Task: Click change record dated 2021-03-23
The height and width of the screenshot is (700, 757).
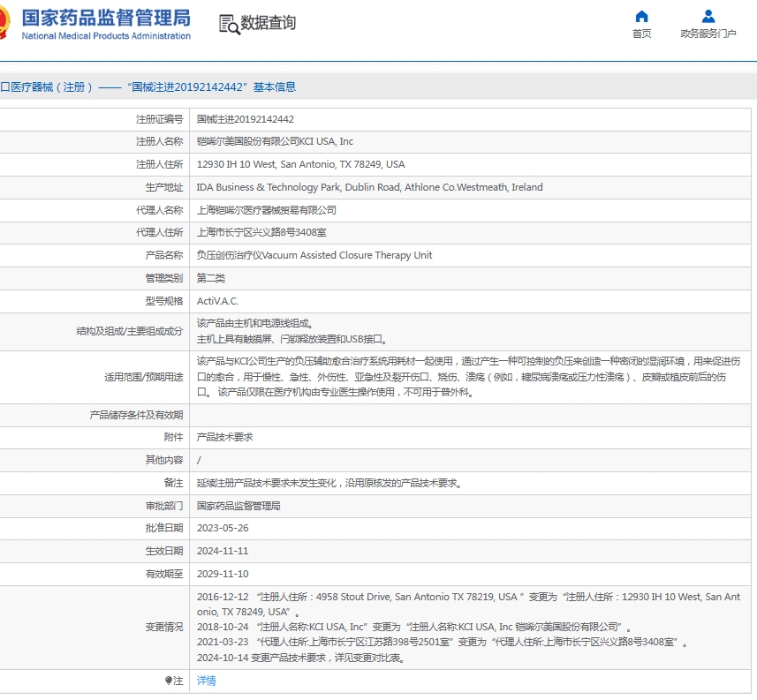Action: click(x=442, y=642)
